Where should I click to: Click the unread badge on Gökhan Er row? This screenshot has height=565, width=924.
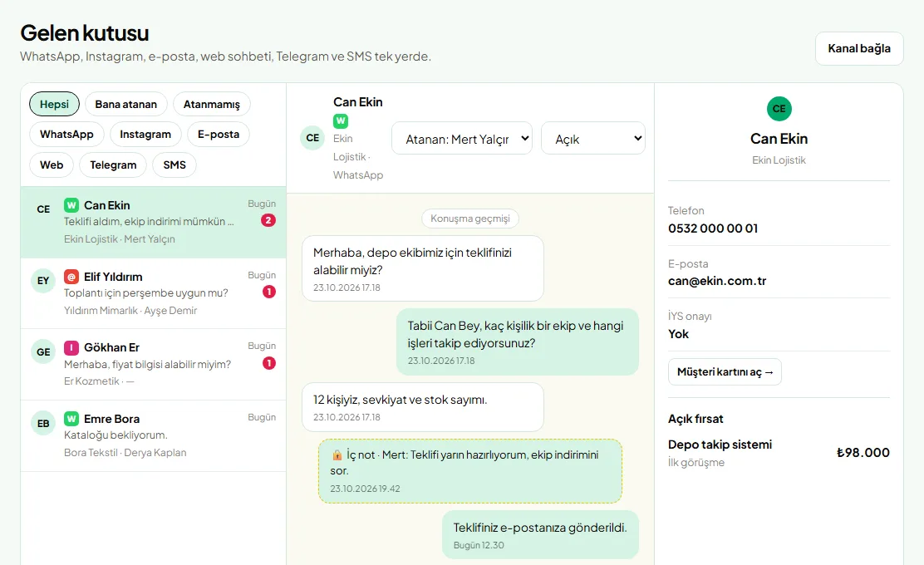pyautogui.click(x=268, y=363)
